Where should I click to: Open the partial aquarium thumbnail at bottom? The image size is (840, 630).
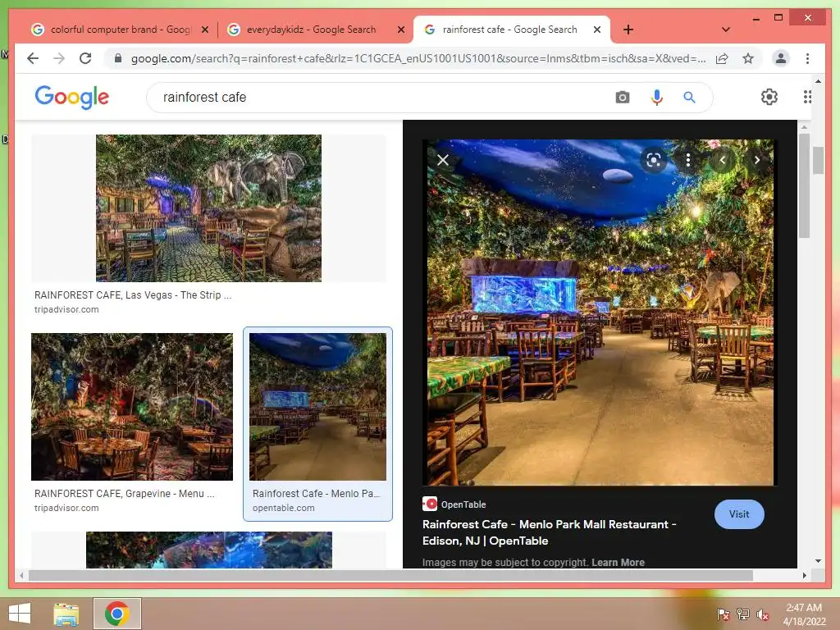[x=209, y=550]
